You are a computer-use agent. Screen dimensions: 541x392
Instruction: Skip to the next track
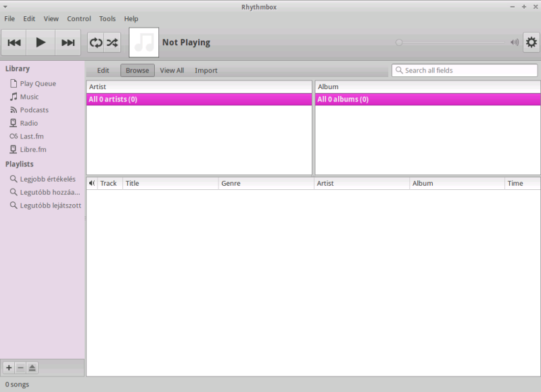(x=68, y=43)
